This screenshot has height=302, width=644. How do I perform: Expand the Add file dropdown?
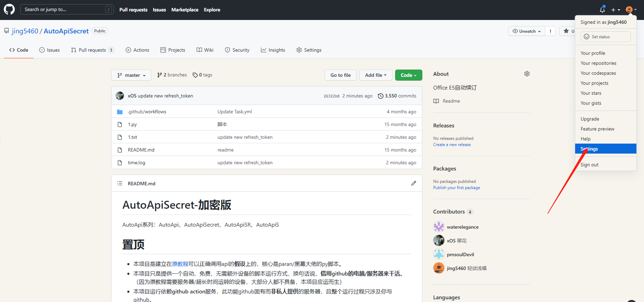tap(376, 75)
